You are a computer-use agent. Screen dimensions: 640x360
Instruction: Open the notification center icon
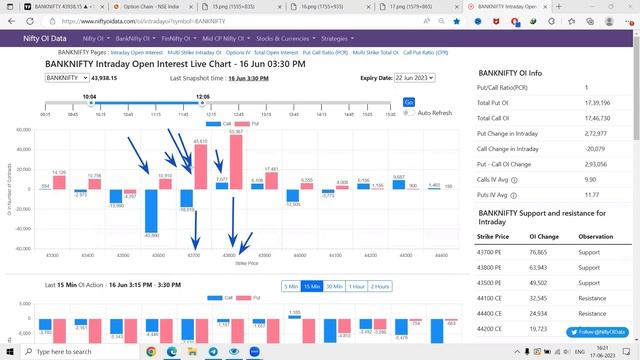click(627, 351)
